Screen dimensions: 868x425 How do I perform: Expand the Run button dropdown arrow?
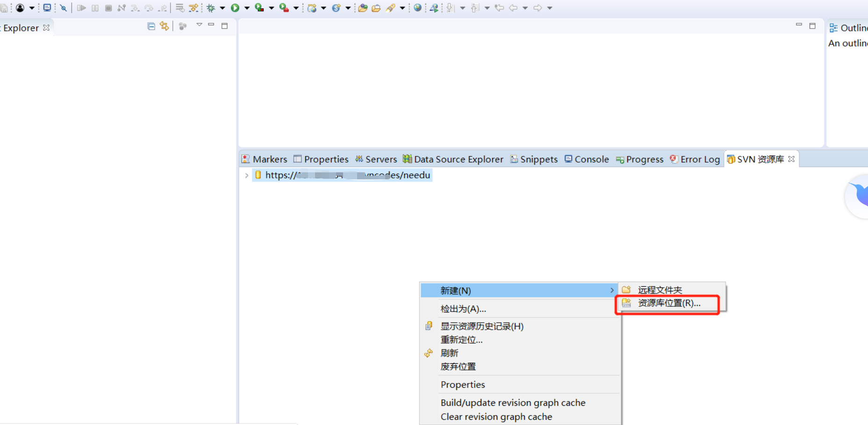point(246,8)
